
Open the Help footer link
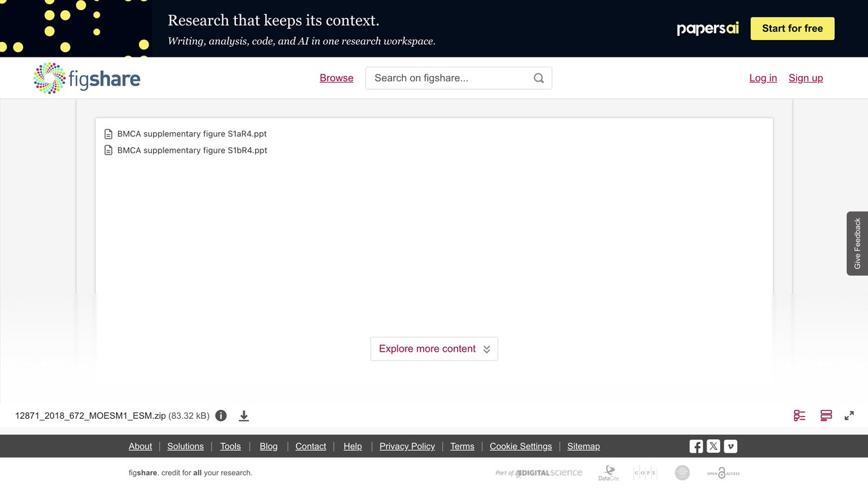pyautogui.click(x=353, y=446)
